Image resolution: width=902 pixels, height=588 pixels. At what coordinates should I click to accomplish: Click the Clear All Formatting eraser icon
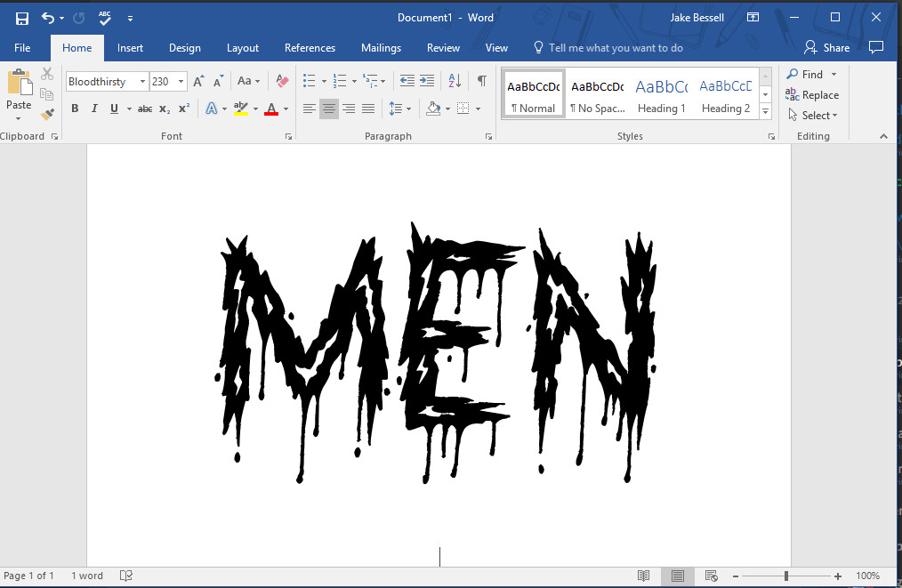(282, 81)
